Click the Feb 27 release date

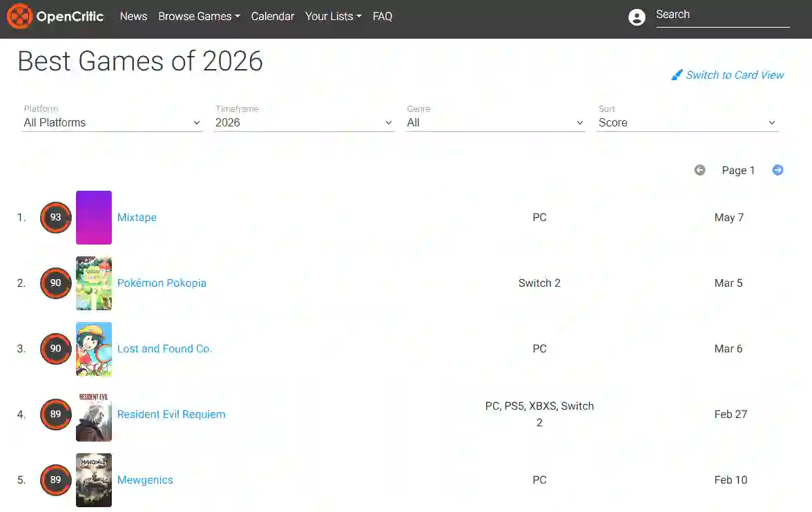tap(731, 414)
